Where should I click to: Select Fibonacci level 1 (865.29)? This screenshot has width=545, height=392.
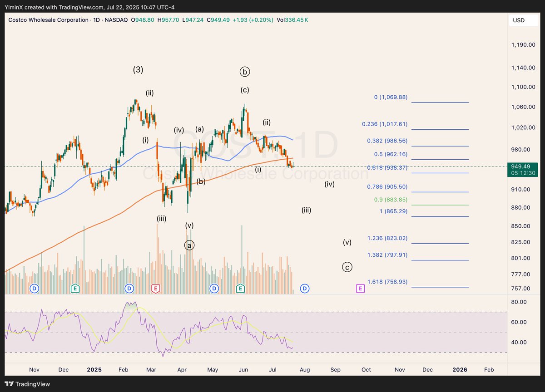(393, 211)
